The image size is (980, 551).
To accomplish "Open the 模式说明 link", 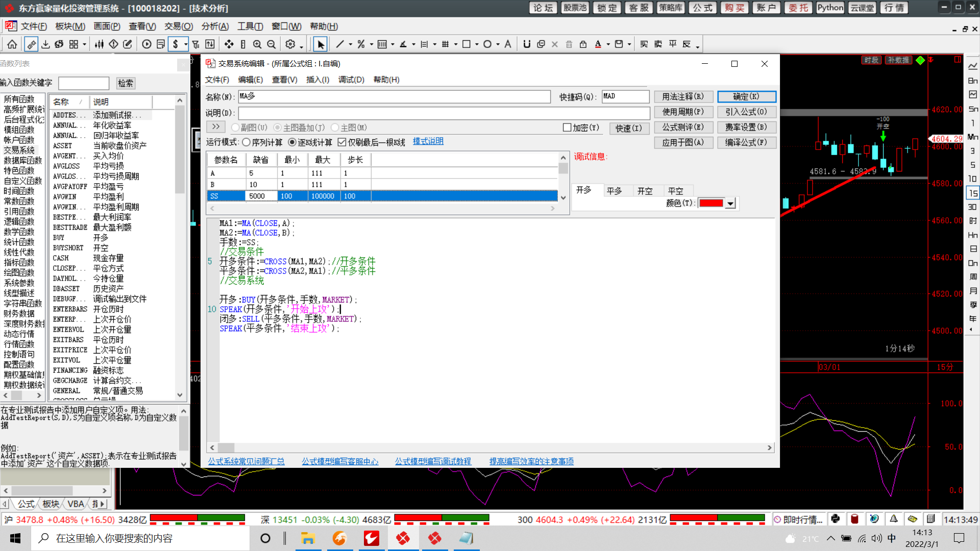I will tap(428, 141).
